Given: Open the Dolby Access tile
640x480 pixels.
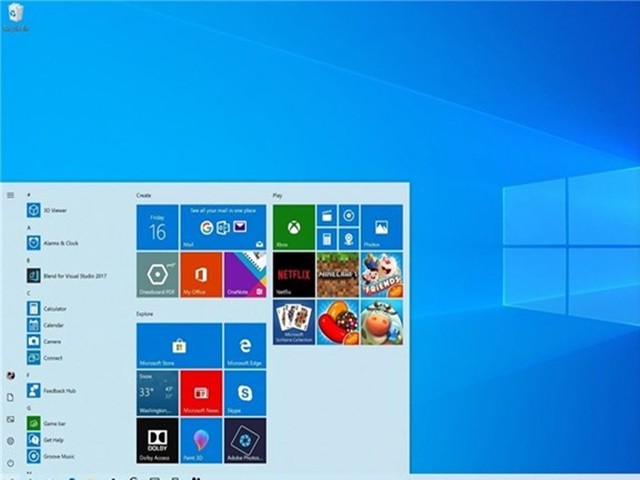Looking at the screenshot, I should pyautogui.click(x=157, y=440).
